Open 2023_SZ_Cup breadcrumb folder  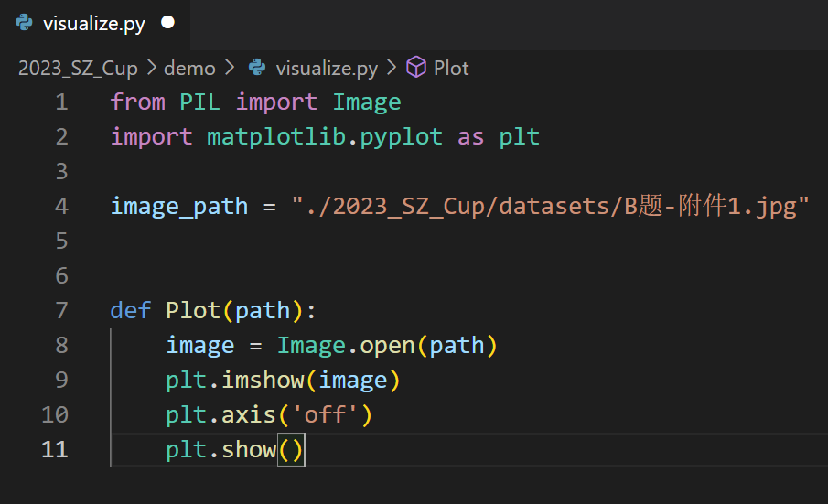78,68
